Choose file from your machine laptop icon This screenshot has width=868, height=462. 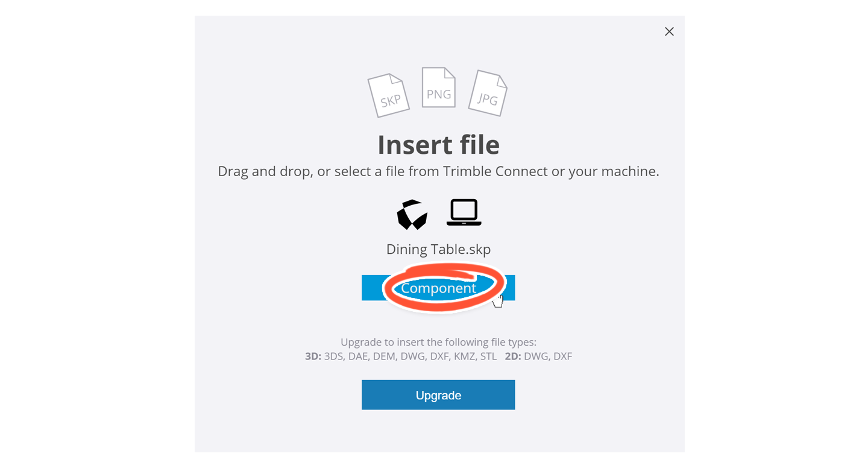pos(464,212)
